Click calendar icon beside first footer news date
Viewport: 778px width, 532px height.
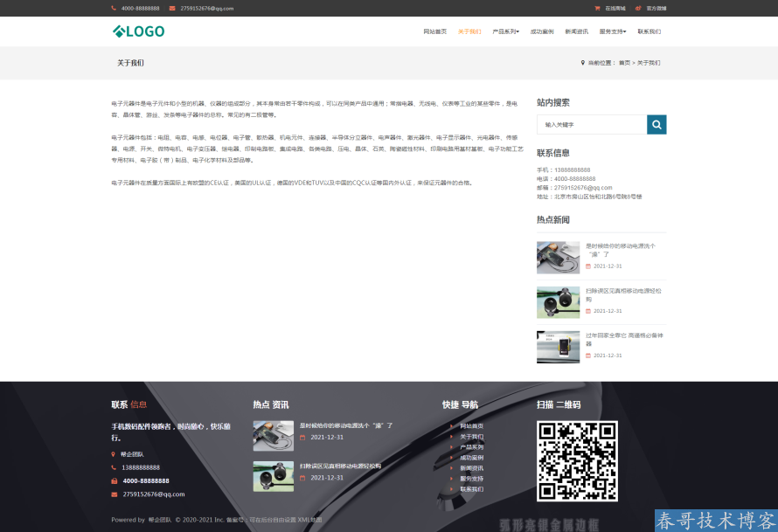302,438
